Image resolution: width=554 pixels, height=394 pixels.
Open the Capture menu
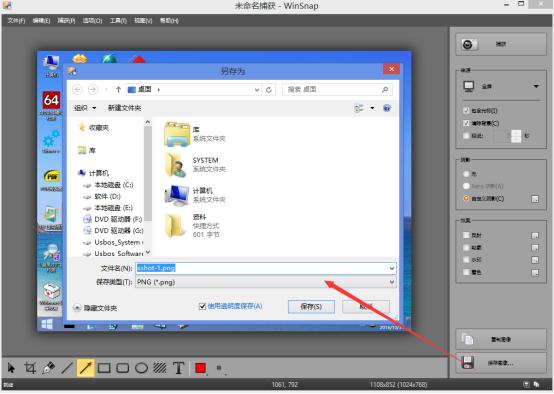pos(66,21)
